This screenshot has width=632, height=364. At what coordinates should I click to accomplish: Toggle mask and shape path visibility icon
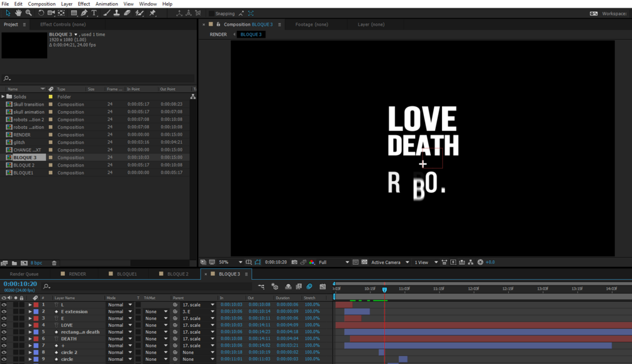(258, 262)
